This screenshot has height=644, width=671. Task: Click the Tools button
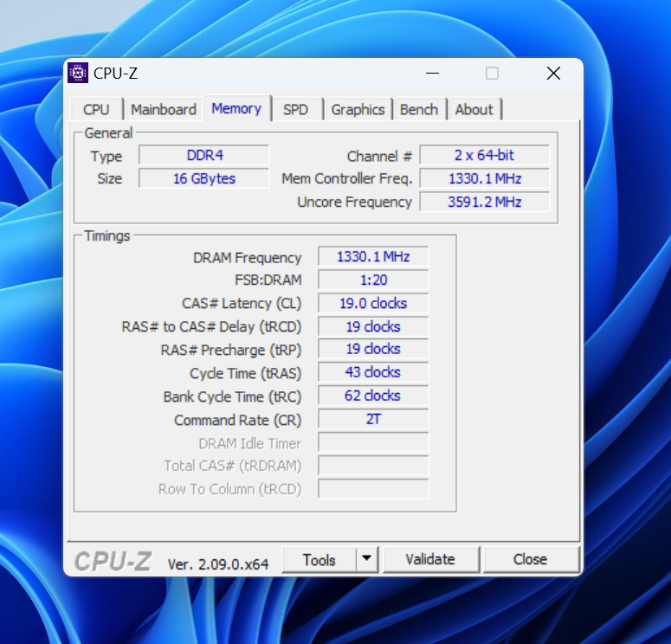click(319, 560)
